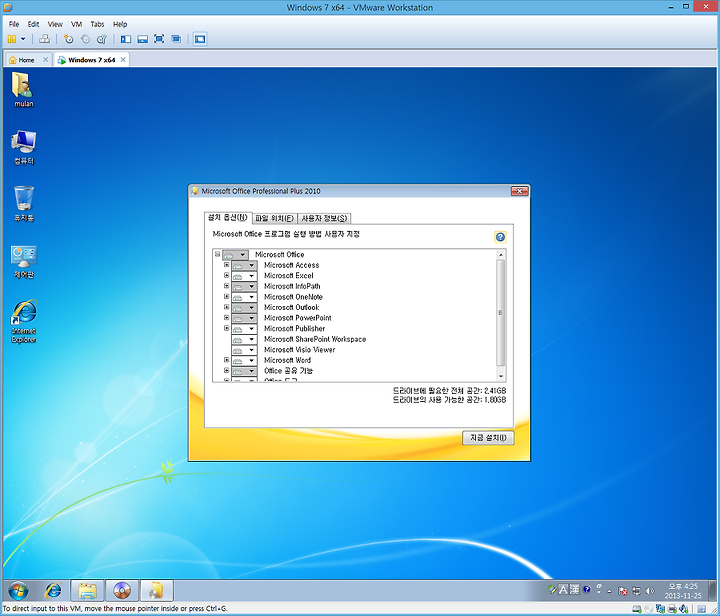Close the Windows 7 x64 tab
Screen dimensions: 720x616
tap(123, 60)
